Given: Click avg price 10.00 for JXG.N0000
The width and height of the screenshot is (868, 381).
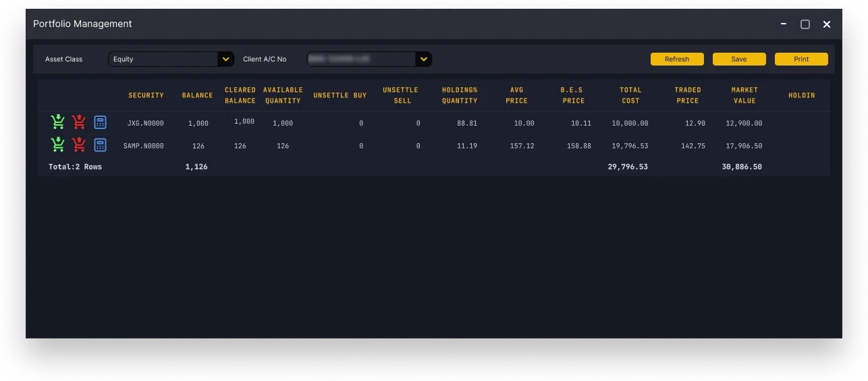Looking at the screenshot, I should [x=524, y=124].
